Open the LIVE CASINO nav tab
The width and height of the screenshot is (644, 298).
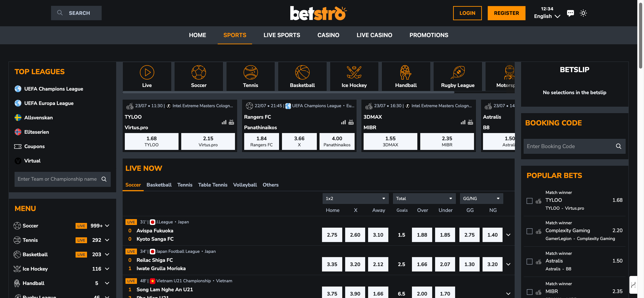click(374, 35)
